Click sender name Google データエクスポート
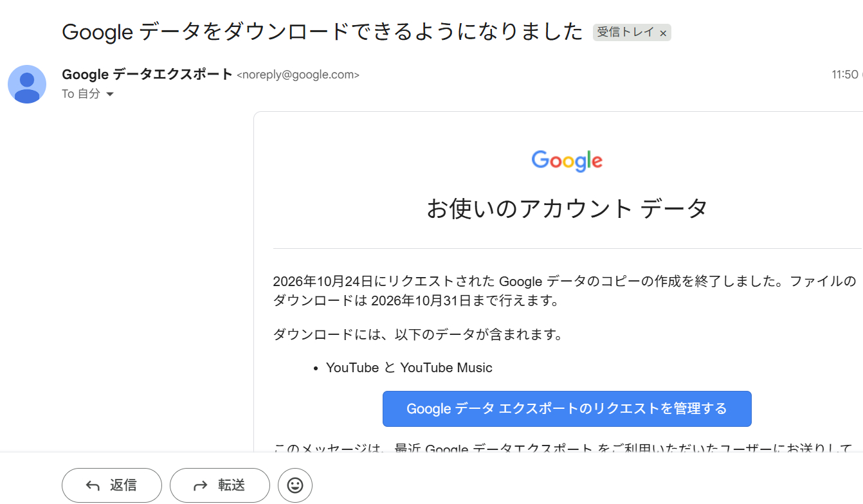Image resolution: width=863 pixels, height=504 pixels. coord(147,75)
